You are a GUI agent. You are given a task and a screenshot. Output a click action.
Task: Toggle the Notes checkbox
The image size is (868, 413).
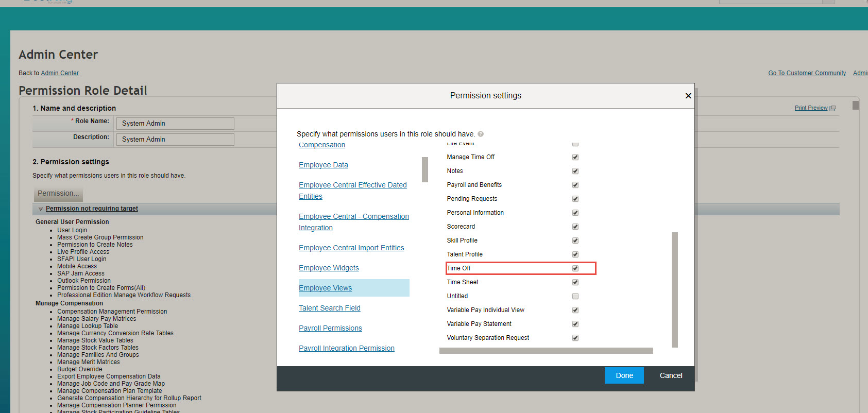[575, 171]
